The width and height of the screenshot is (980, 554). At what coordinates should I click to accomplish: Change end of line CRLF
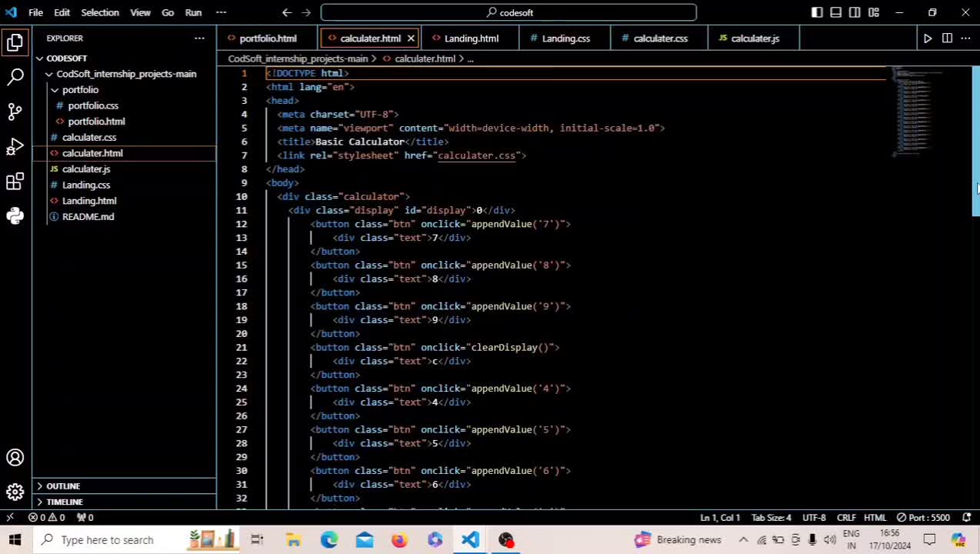(x=846, y=517)
